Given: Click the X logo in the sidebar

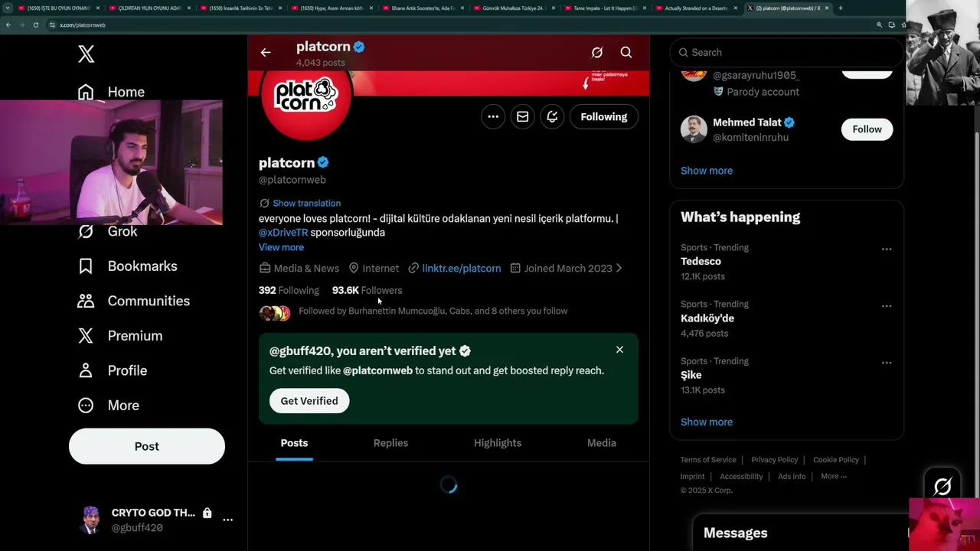Looking at the screenshot, I should click(86, 54).
